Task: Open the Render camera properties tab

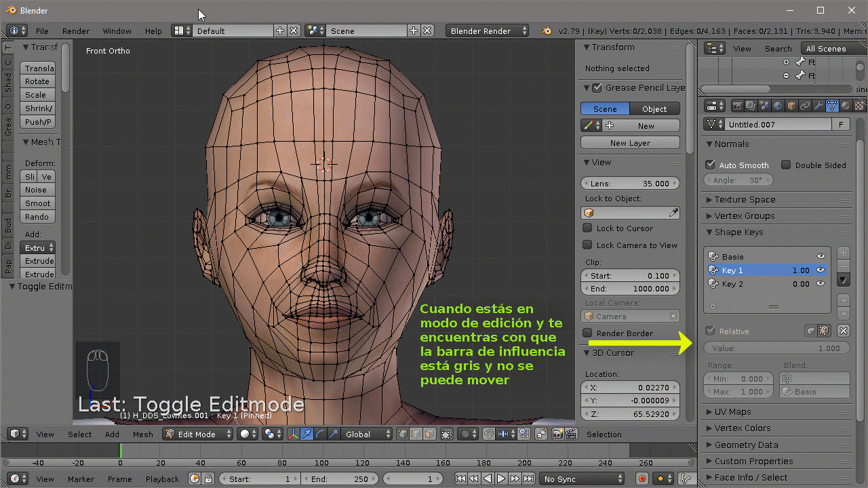Action: click(737, 106)
